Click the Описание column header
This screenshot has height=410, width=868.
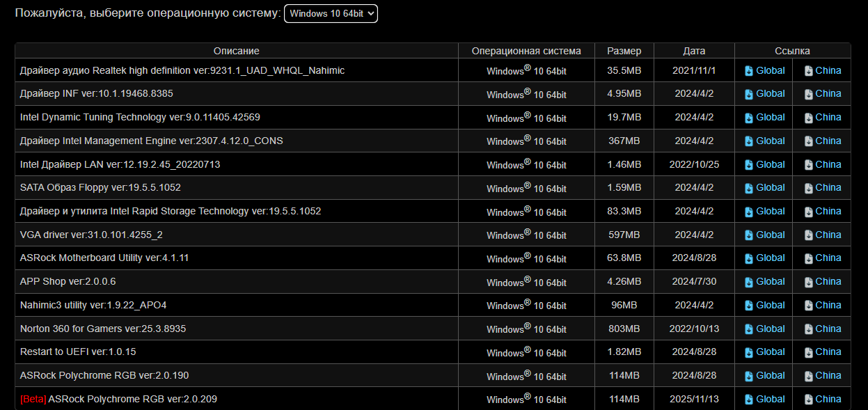pyautogui.click(x=236, y=51)
